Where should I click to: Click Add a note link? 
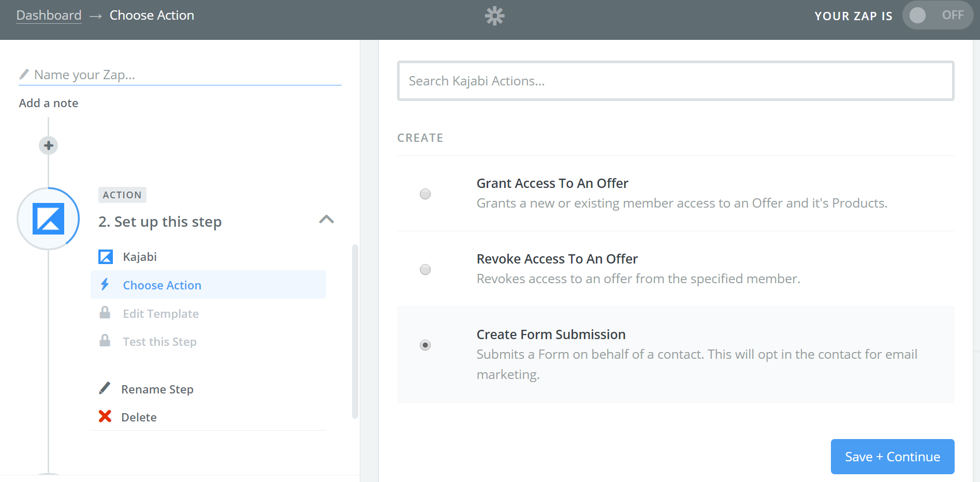tap(49, 103)
